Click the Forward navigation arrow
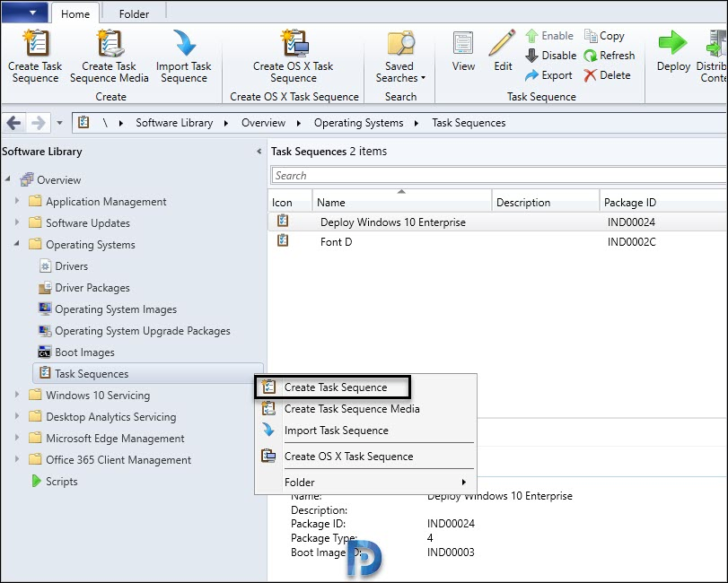 click(x=39, y=123)
